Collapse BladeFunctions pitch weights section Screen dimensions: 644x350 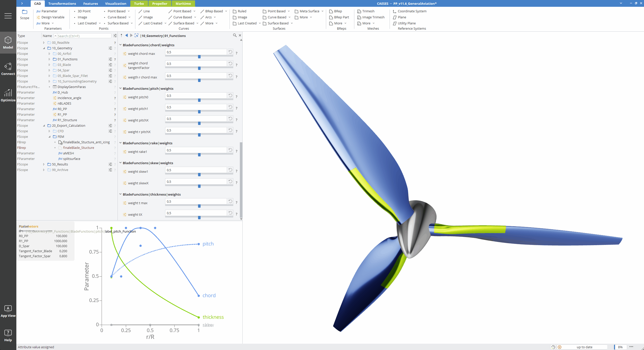[x=120, y=88]
